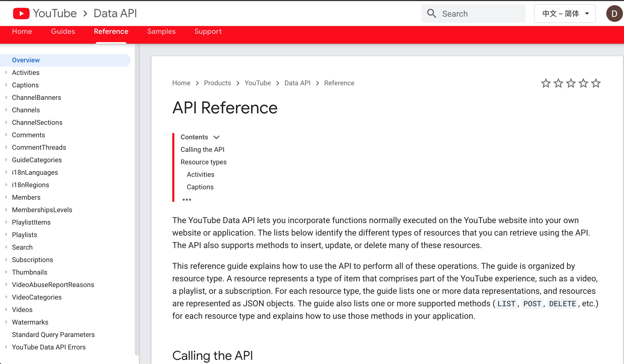Expand the GuideCategories tree arrow

coord(6,160)
